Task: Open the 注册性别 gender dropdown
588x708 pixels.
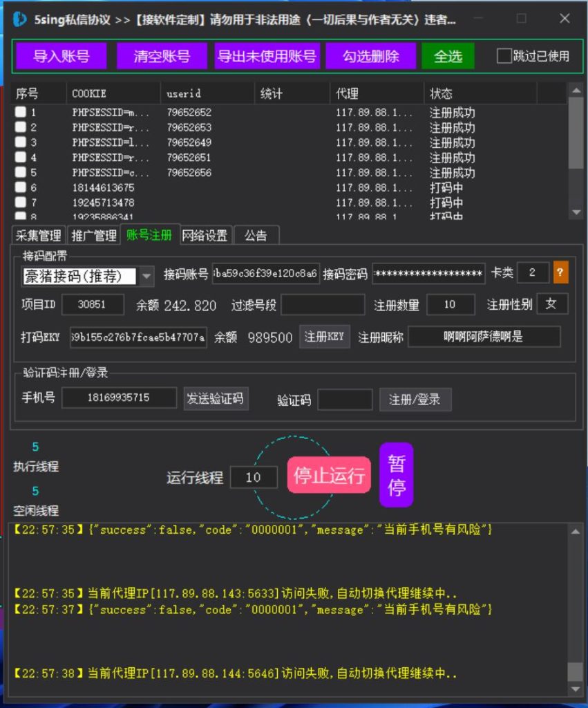Action: pos(552,304)
